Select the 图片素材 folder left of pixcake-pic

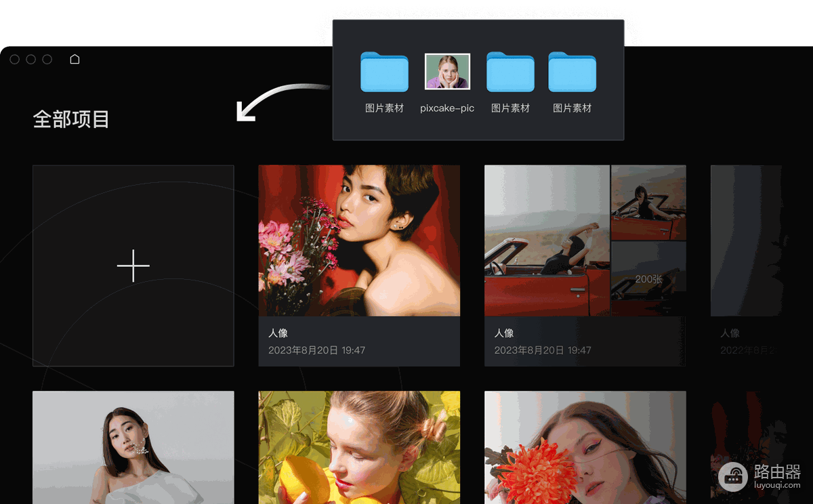click(x=384, y=72)
